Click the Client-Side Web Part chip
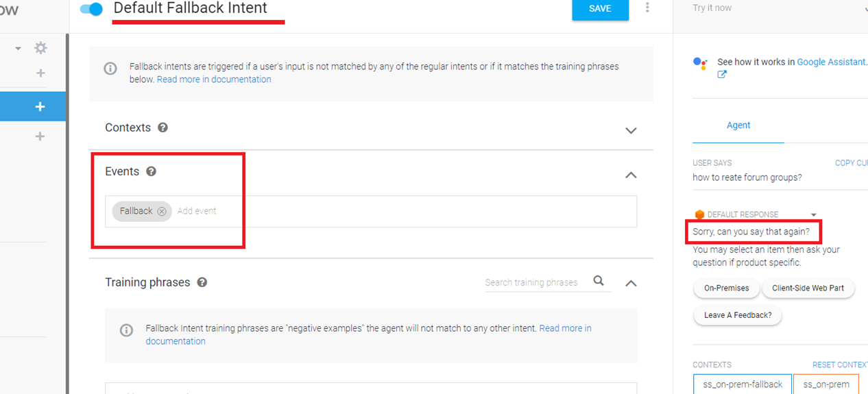868x394 pixels. point(808,288)
